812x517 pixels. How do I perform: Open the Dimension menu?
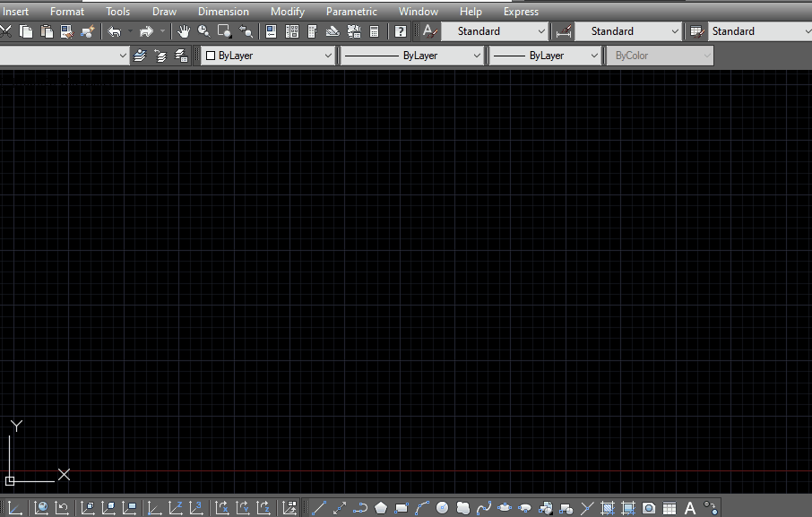point(223,12)
